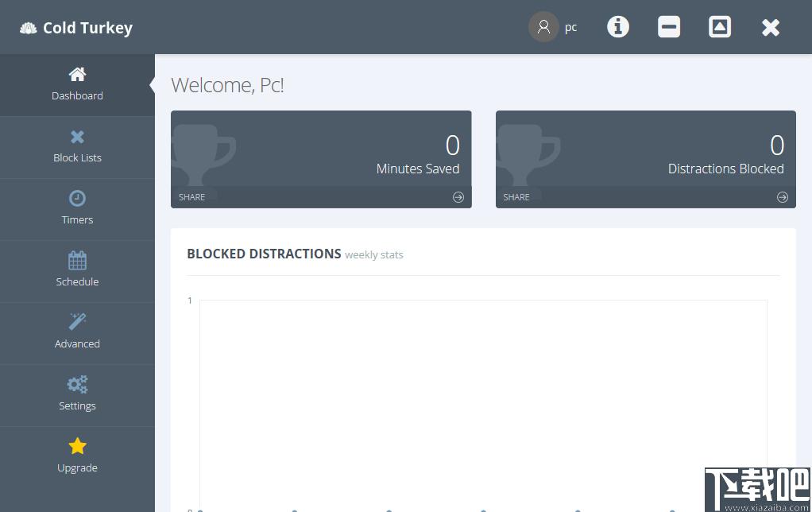Click the restore window up-arrow button
812x512 pixels.
[x=719, y=27]
